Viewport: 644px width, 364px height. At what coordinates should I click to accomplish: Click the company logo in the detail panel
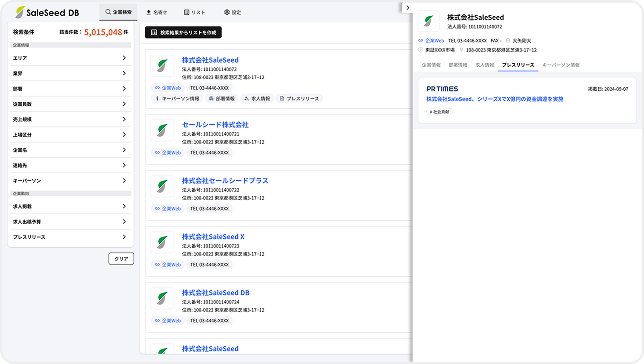(x=429, y=21)
